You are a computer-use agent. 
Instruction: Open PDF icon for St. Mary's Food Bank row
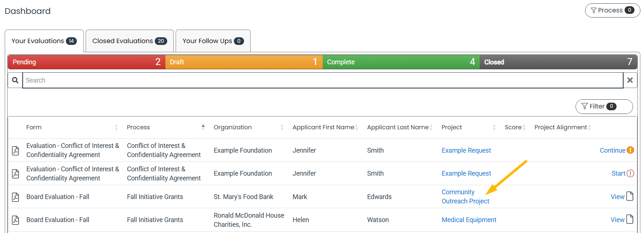[15, 197]
